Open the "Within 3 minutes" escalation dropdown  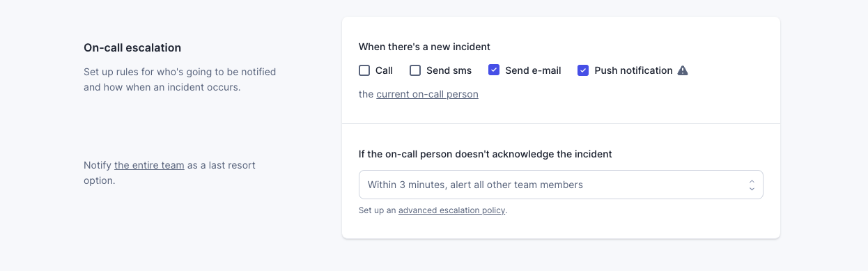pyautogui.click(x=561, y=185)
